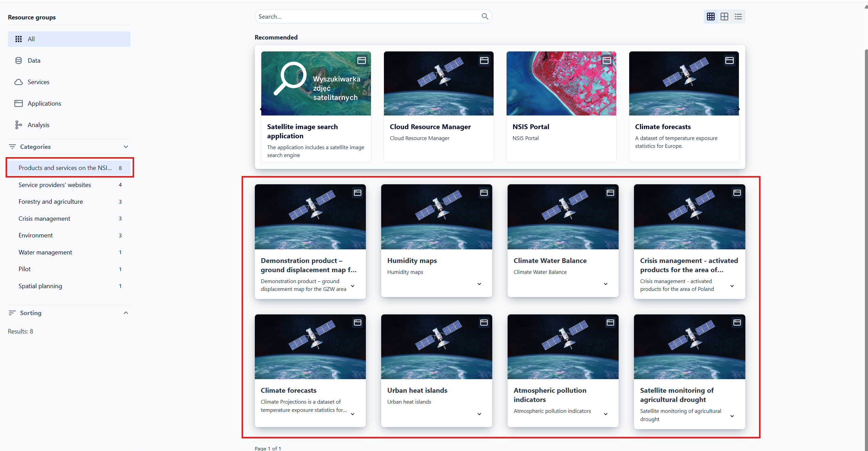This screenshot has height=451, width=868.
Task: Collapse the Categories section chevron
Action: point(126,146)
